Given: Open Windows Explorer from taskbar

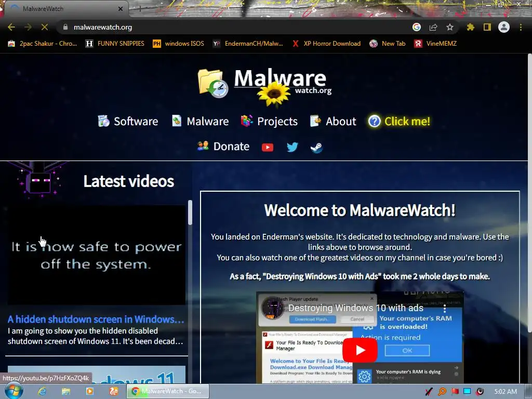Looking at the screenshot, I should pos(66,391).
